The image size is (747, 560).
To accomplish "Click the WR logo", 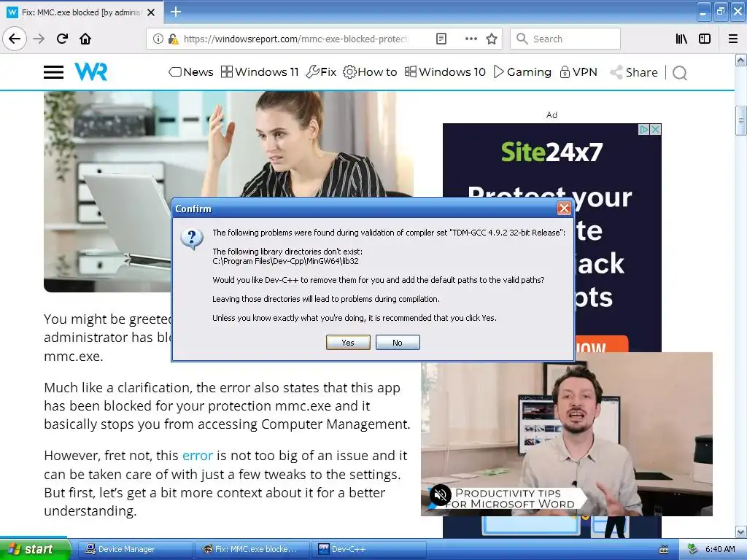I will pos(90,72).
